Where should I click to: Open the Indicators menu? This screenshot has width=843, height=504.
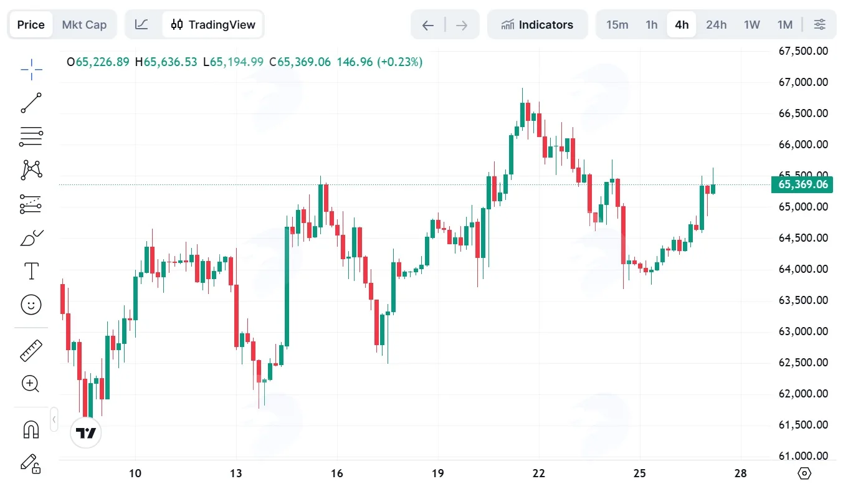tap(537, 24)
